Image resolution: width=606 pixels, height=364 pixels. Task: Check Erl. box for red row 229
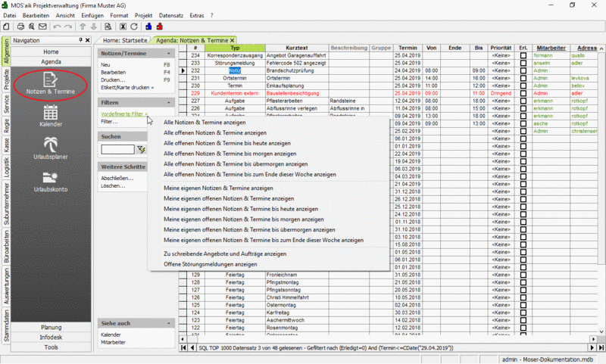pos(523,93)
